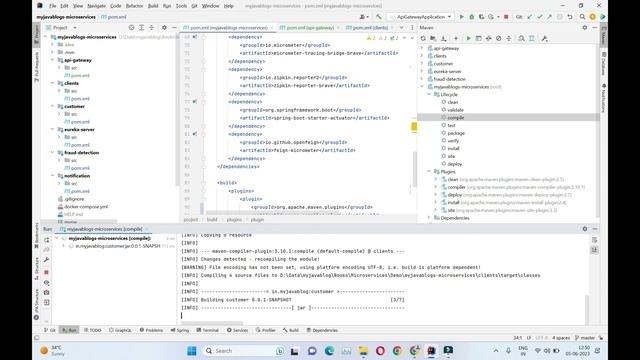Add Maven project with plus icon
Image resolution: width=640 pixels, height=360 pixels.
click(x=456, y=38)
